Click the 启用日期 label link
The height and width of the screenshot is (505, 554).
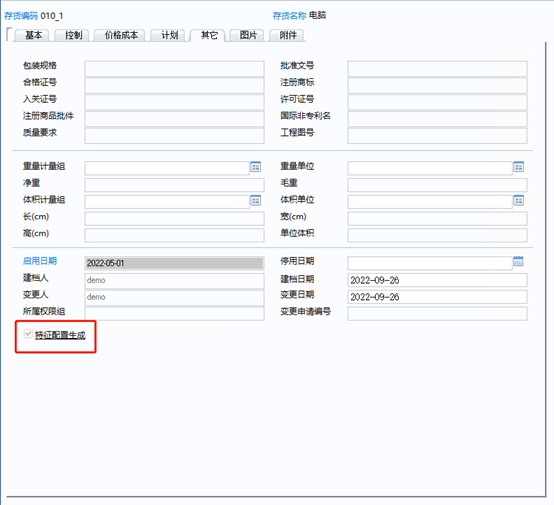coord(40,261)
